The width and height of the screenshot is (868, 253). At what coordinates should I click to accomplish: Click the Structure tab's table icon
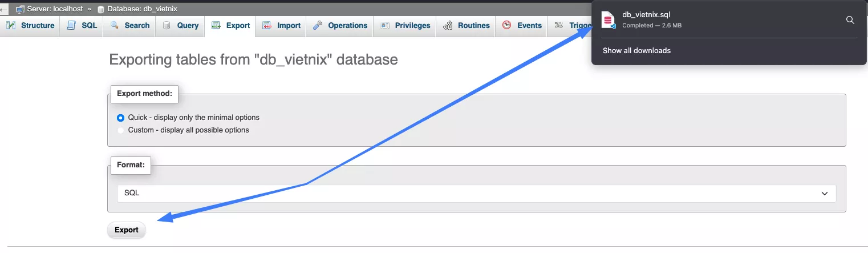coord(11,26)
